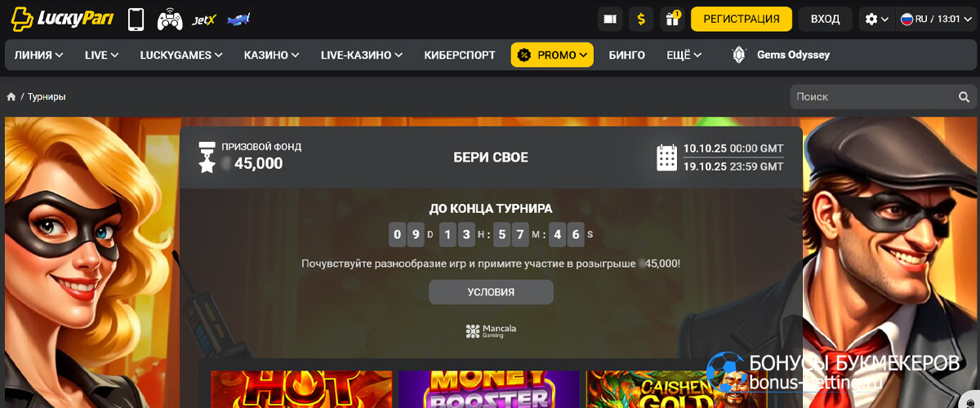
Task: Open the Money Booster game thumbnail
Action: point(488,389)
